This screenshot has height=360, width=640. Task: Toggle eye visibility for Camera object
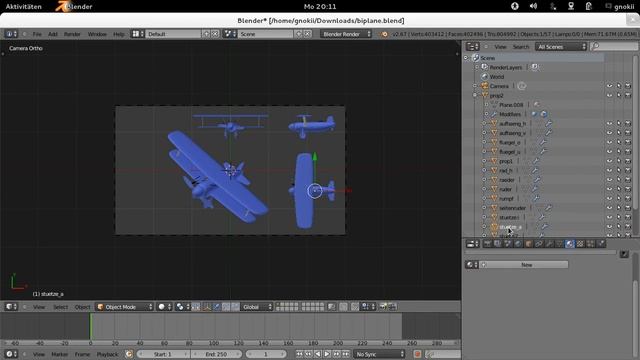[609, 86]
